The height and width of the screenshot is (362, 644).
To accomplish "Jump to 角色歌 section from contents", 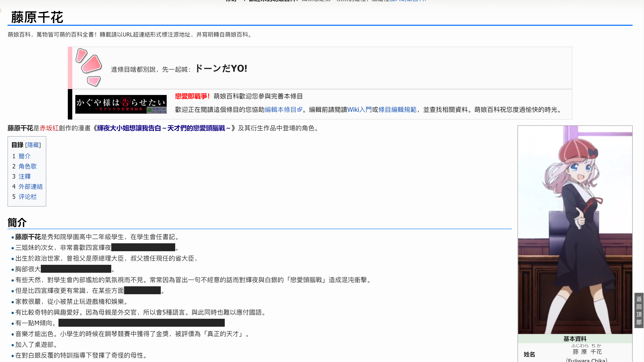I will (27, 166).
